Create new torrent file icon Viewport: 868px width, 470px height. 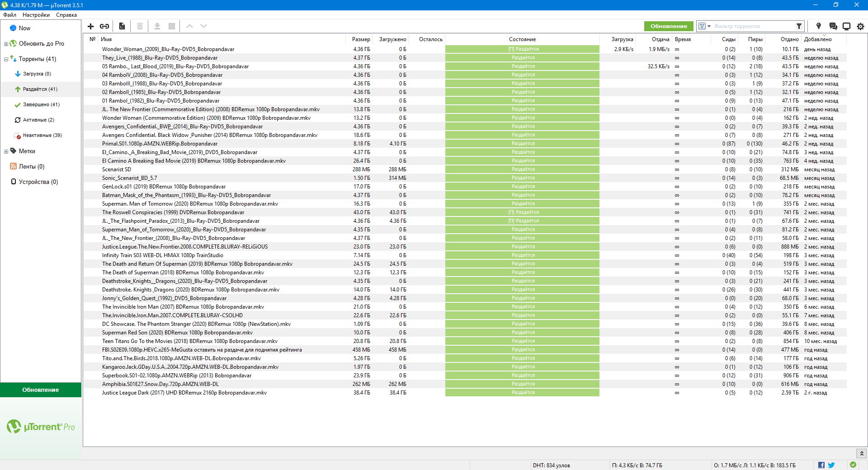(x=122, y=26)
